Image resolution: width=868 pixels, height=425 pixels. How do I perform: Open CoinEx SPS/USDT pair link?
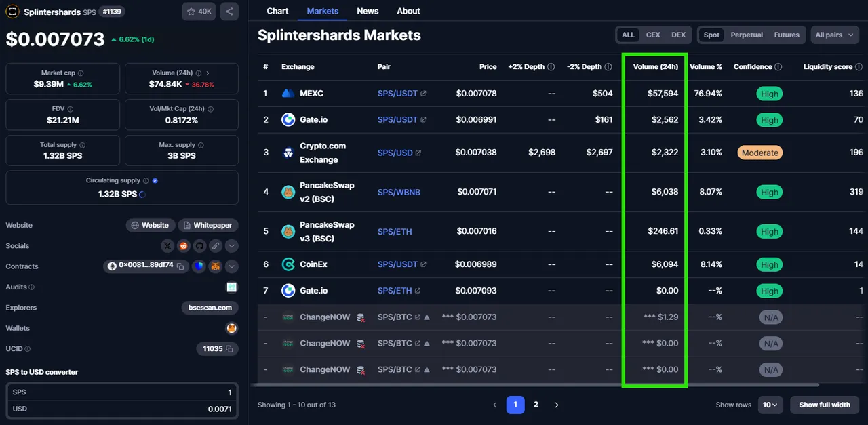pos(401,264)
